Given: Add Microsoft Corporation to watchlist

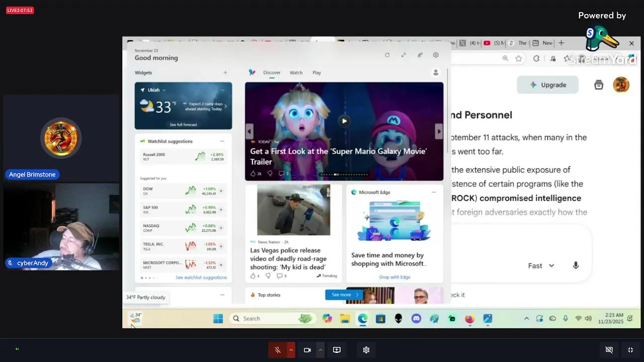Looking at the screenshot, I should point(221,264).
